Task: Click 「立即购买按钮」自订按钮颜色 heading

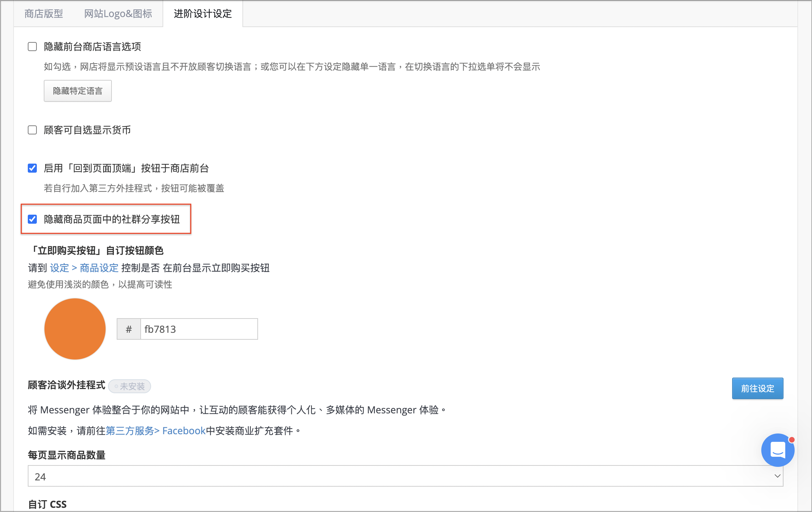Action: pyautogui.click(x=96, y=250)
